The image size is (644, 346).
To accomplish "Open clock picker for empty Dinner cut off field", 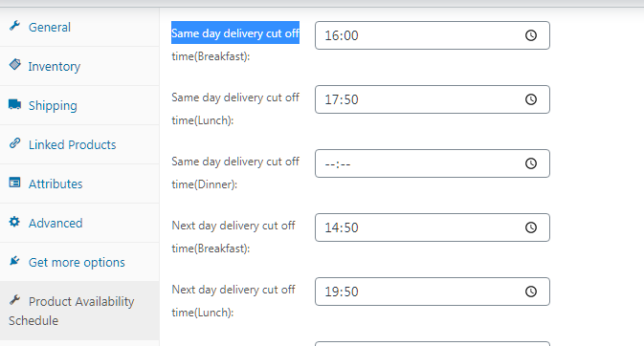I will tap(531, 163).
